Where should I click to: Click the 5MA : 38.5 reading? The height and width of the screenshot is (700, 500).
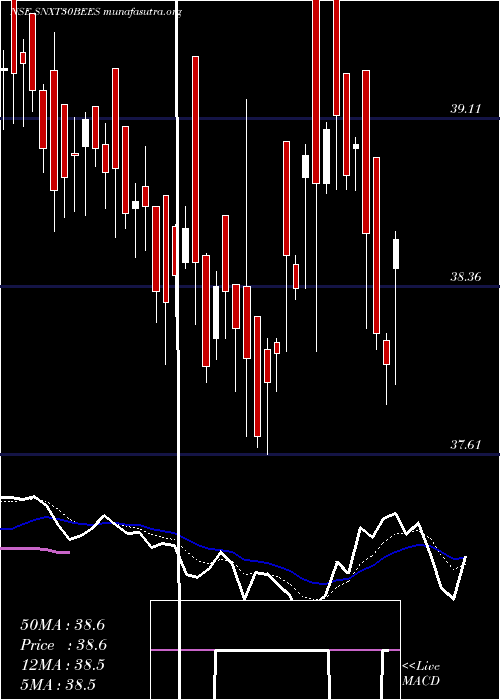[x=58, y=685]
